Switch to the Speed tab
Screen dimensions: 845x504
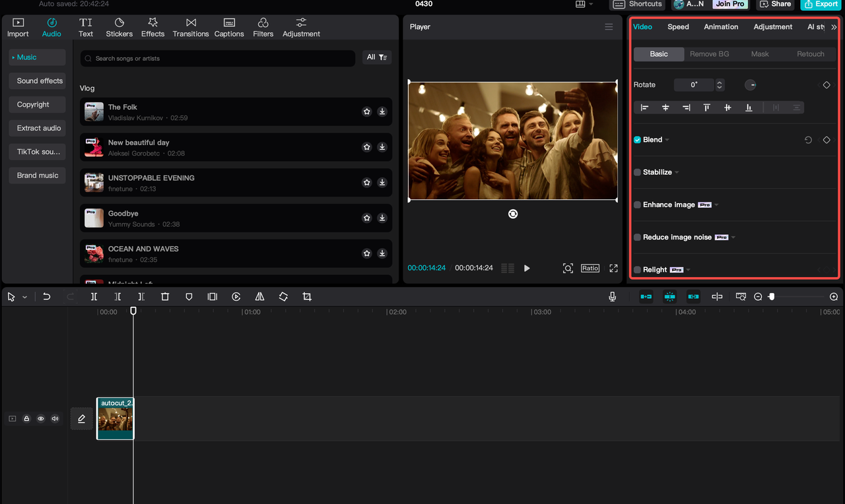click(x=678, y=27)
